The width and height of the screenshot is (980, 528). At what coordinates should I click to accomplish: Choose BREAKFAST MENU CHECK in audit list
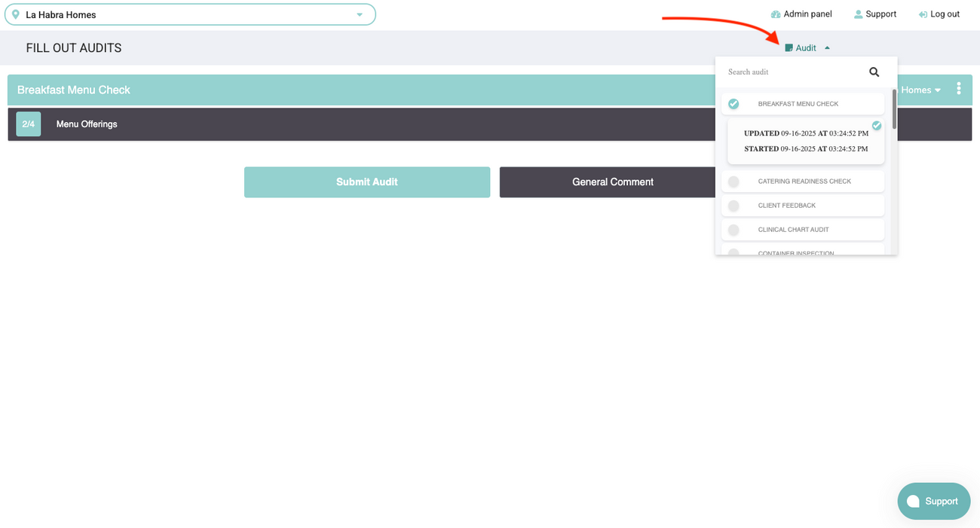coord(803,104)
